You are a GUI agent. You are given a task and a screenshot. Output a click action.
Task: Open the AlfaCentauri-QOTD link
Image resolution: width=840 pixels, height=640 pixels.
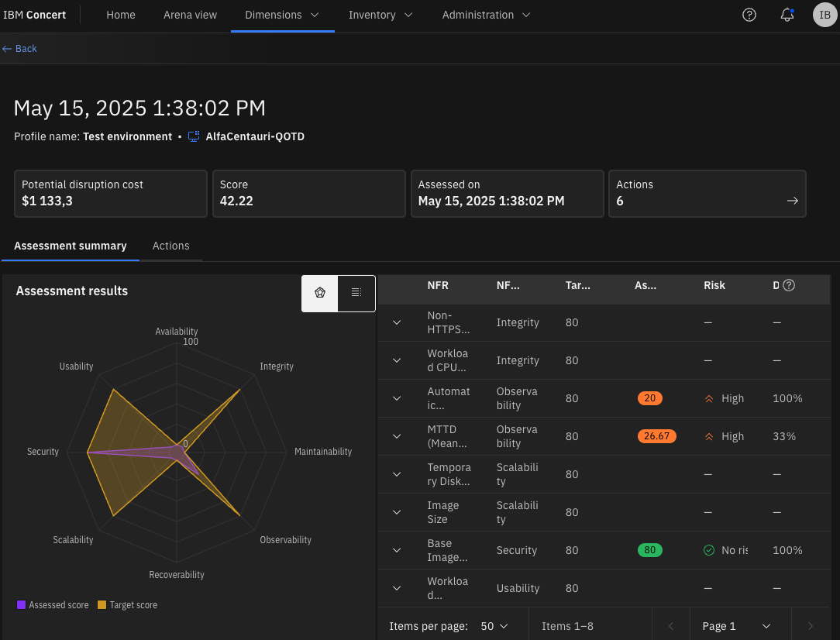[x=255, y=136]
